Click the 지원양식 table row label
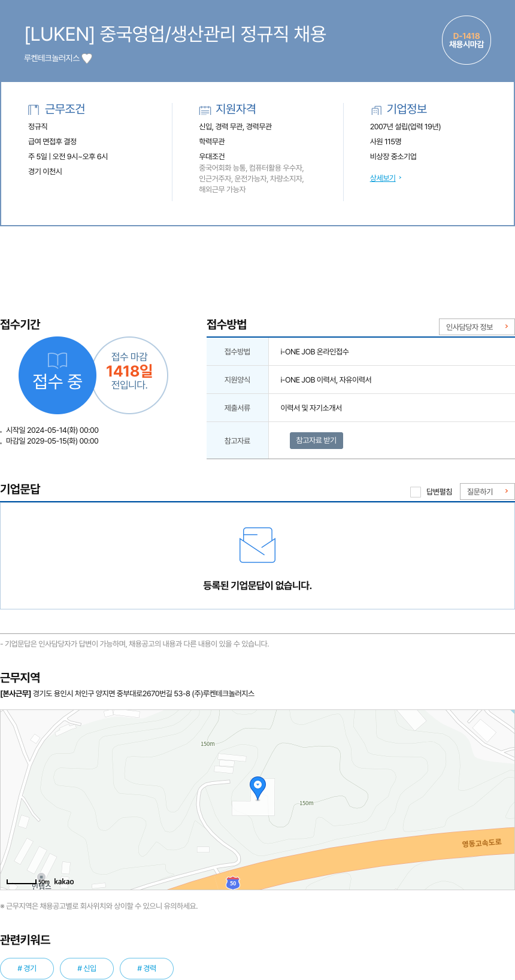 237,380
